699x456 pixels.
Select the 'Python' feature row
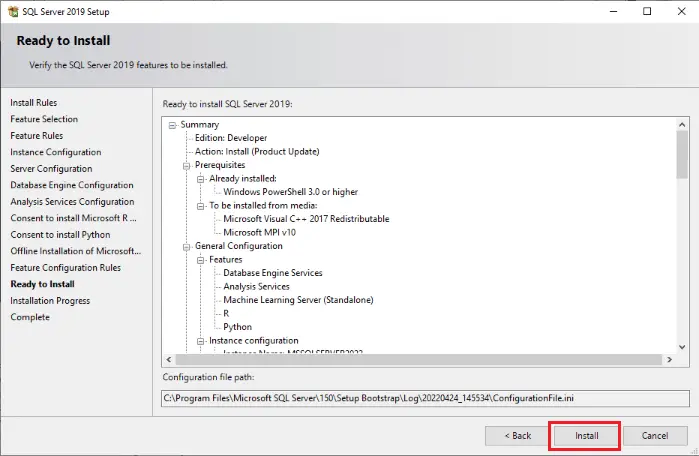coord(238,327)
